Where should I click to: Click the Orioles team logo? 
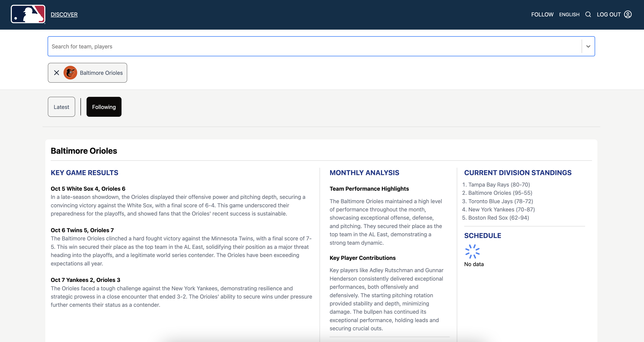point(70,73)
